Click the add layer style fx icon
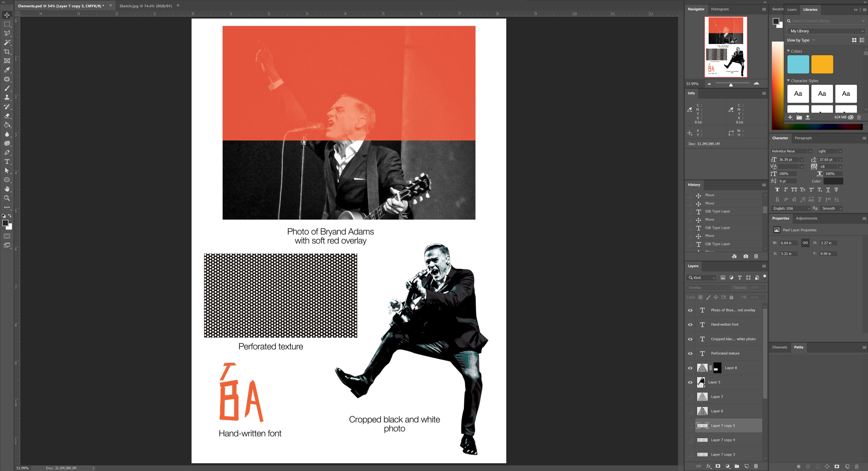The width and height of the screenshot is (868, 471). pos(709,466)
